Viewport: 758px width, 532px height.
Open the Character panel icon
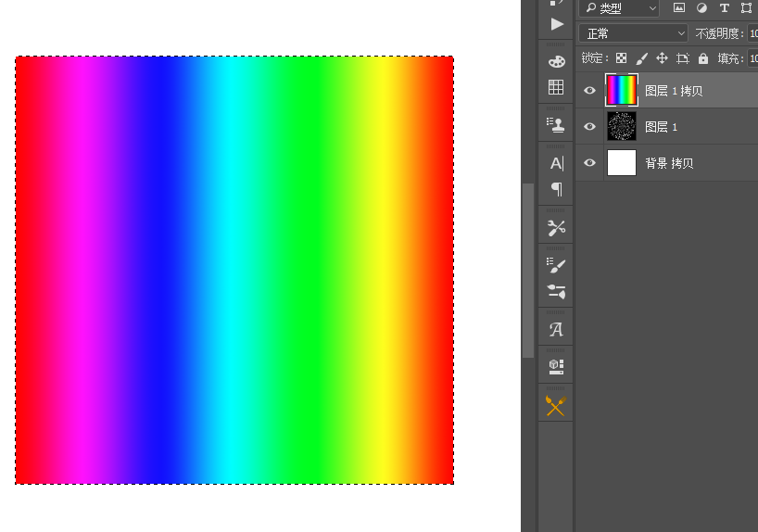point(556,163)
